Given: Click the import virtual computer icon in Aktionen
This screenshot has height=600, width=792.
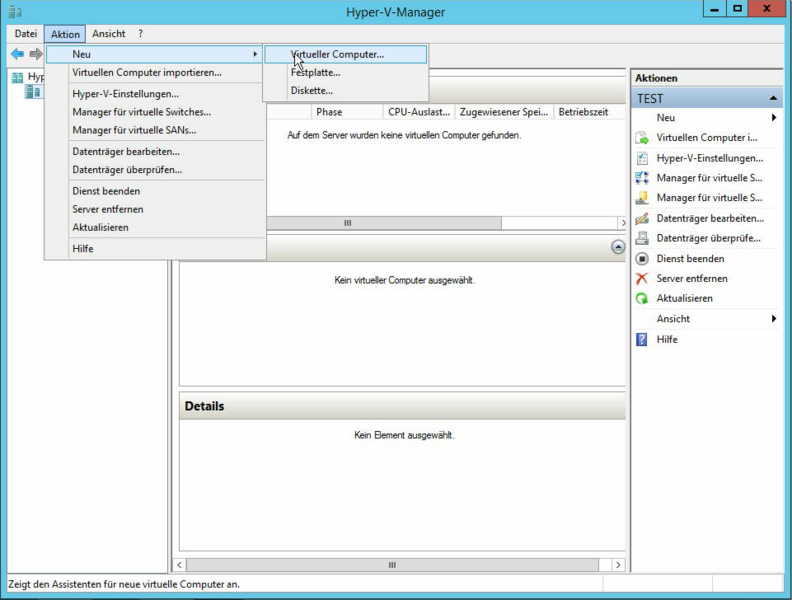Looking at the screenshot, I should pyautogui.click(x=642, y=138).
